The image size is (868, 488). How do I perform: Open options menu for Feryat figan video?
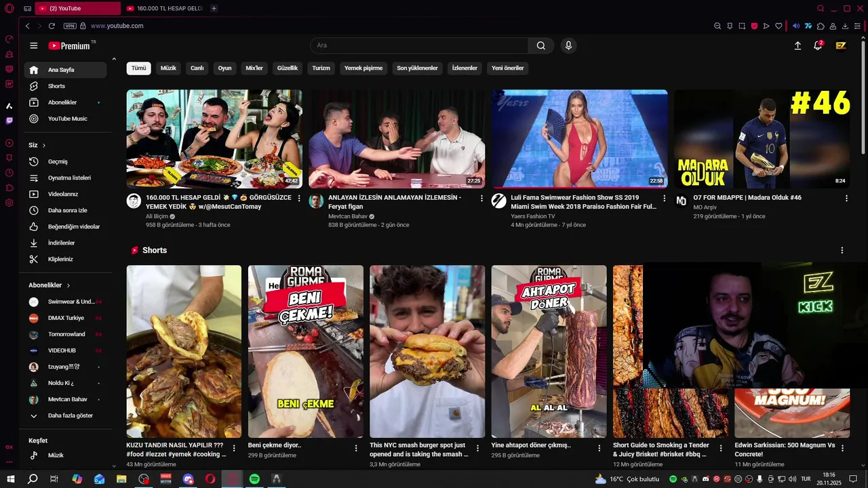tap(482, 199)
